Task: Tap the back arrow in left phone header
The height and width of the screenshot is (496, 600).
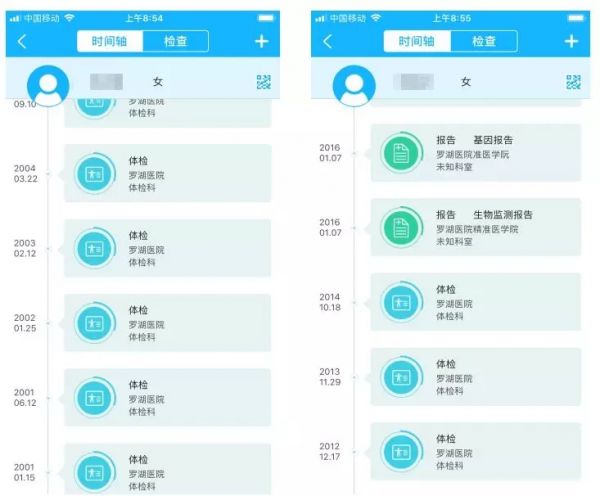Action: pos(22,41)
